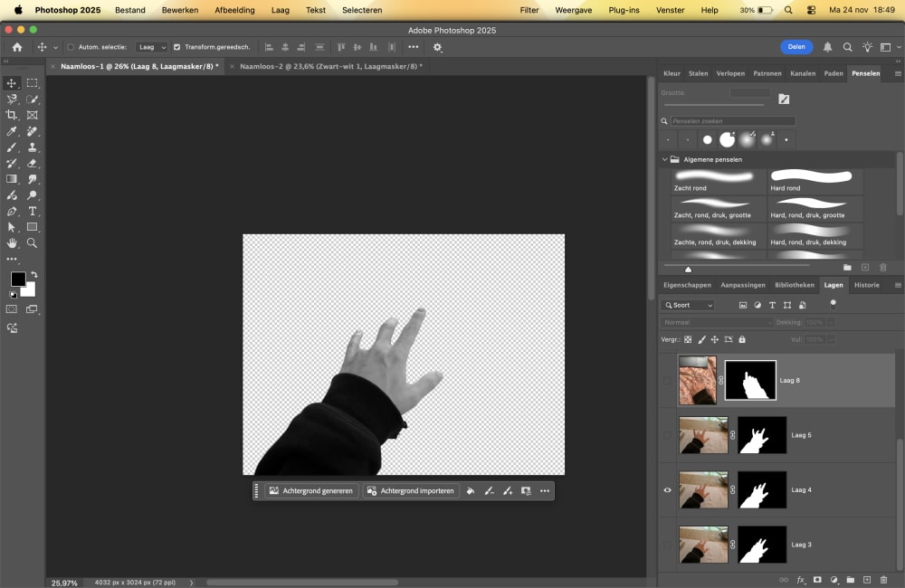Click Achtergrond genereren button

[311, 491]
